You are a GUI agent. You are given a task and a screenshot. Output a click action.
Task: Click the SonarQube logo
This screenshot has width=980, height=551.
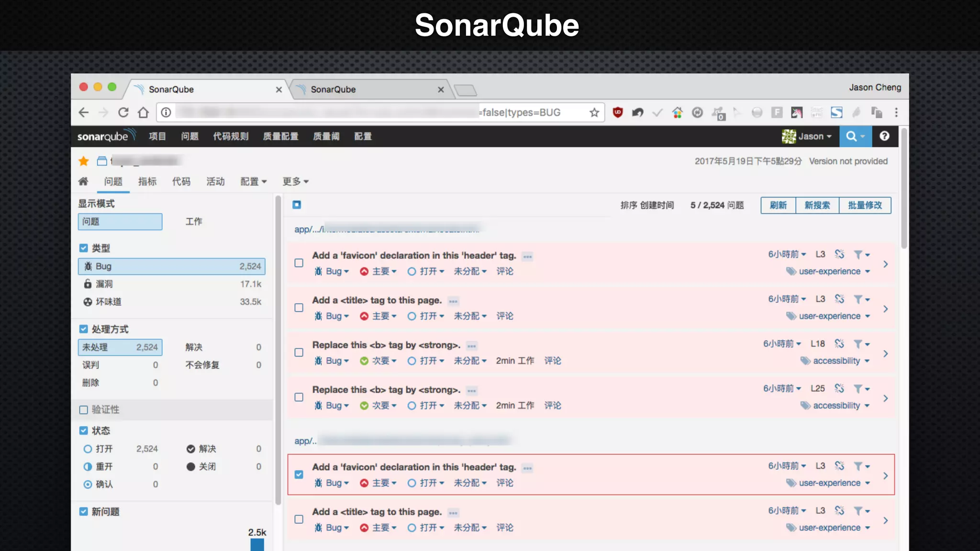[x=106, y=136]
